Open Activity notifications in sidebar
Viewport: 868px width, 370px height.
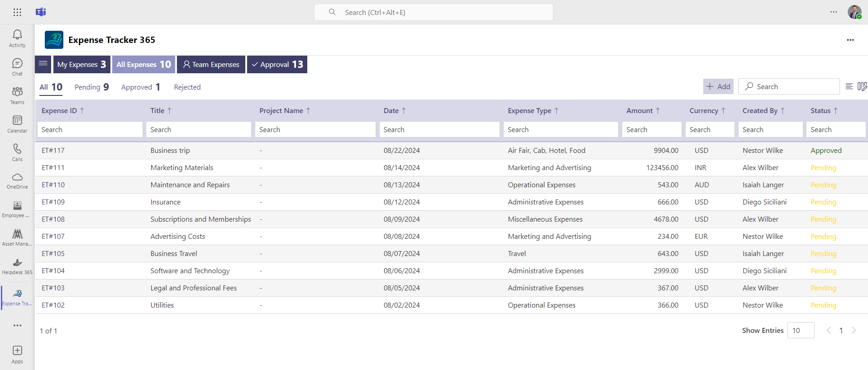(x=17, y=38)
